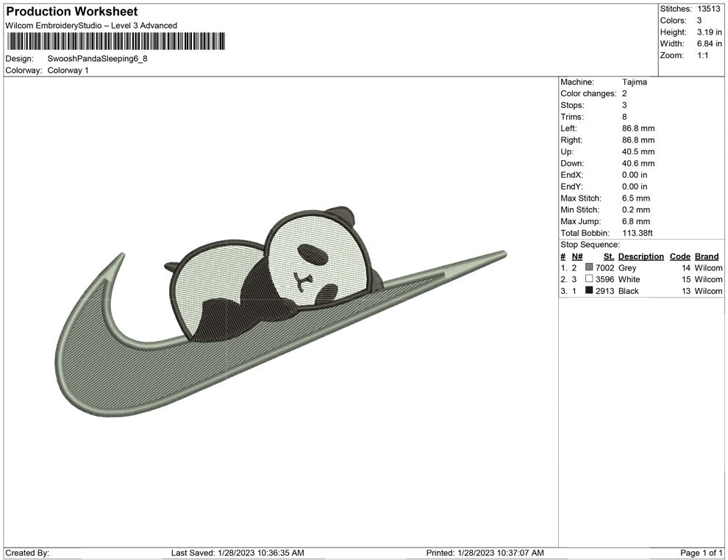
Task: Click the Black color swatch in stop sequence
Action: tap(589, 290)
